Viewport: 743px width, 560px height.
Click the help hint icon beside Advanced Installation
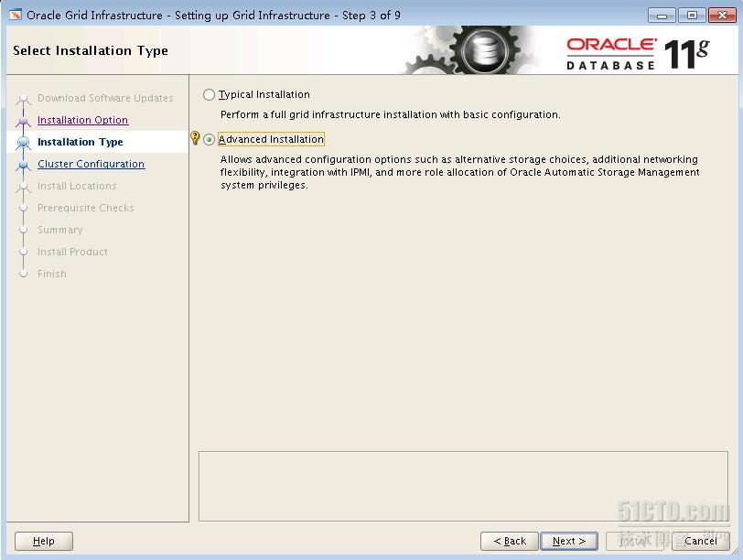(195, 138)
